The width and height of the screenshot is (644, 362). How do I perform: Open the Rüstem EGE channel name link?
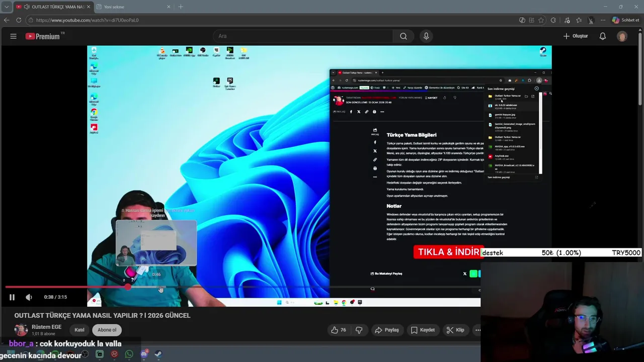point(46,327)
